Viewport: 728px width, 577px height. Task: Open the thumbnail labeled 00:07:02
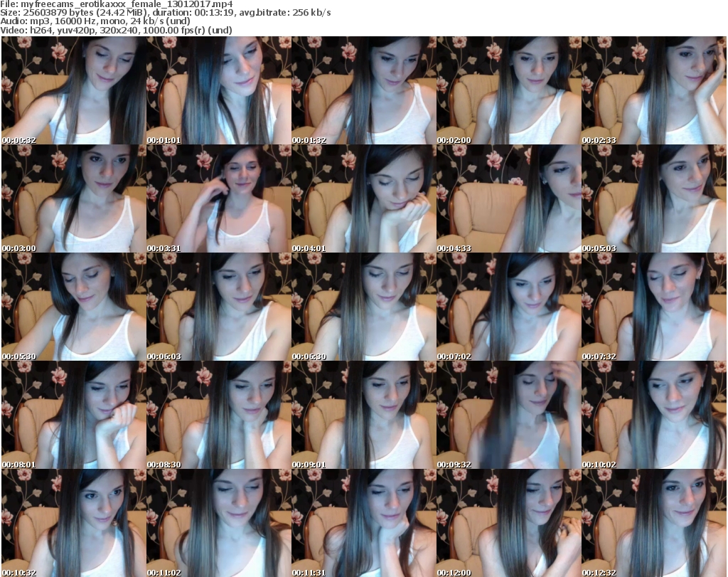click(509, 307)
